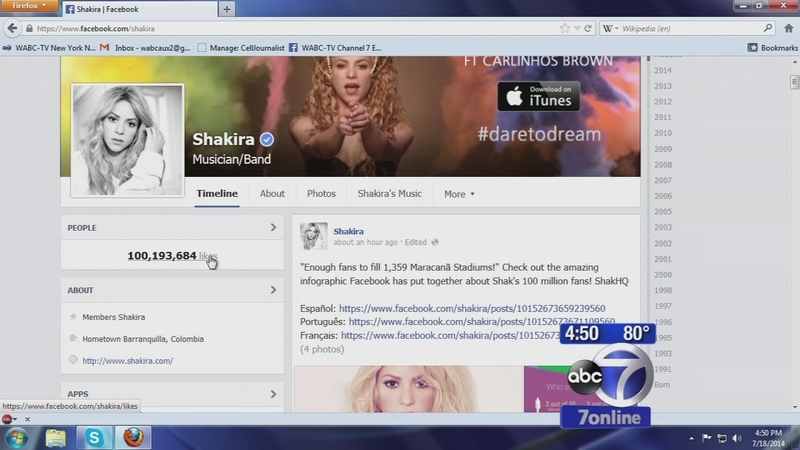Screen dimensions: 800x450
Task: Open WABC-TV Channel 7 Facebook bookmark
Action: (335, 48)
